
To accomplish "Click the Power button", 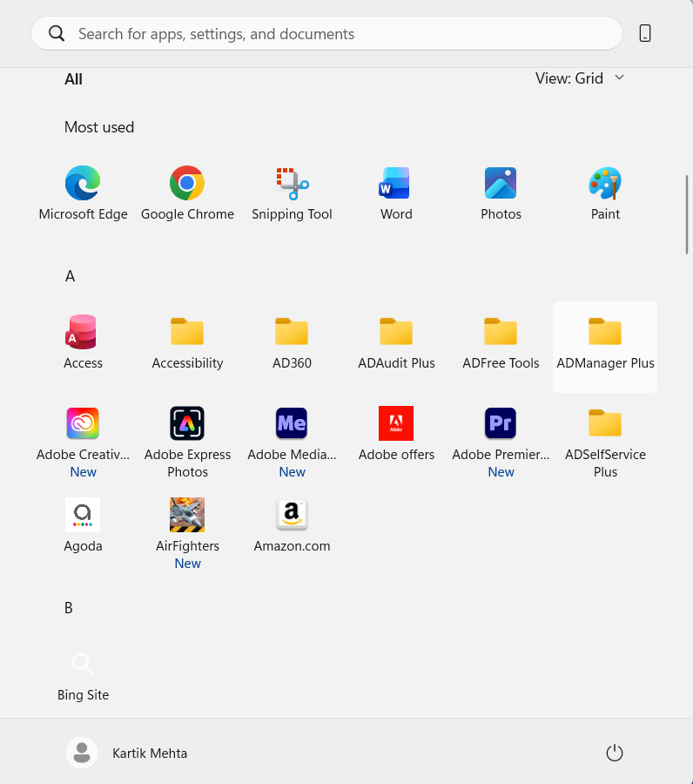I will point(615,753).
